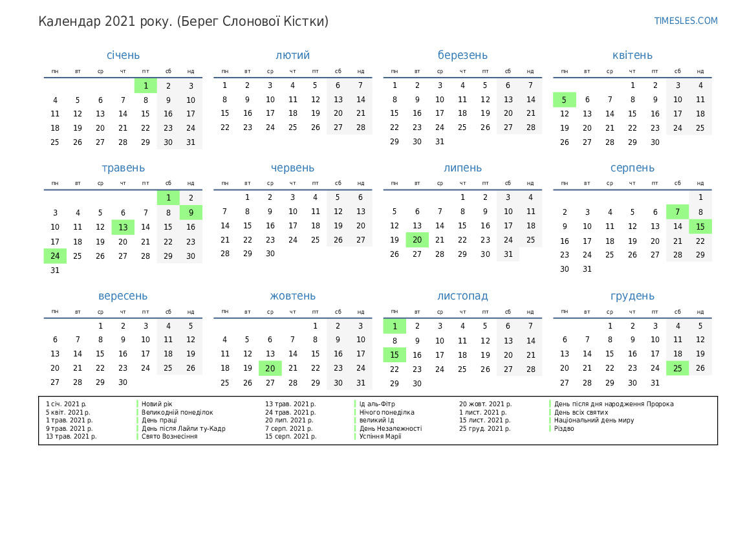The image size is (756, 535).
Task: Click legend date '15 лист. 2021 р.'
Action: (x=484, y=420)
